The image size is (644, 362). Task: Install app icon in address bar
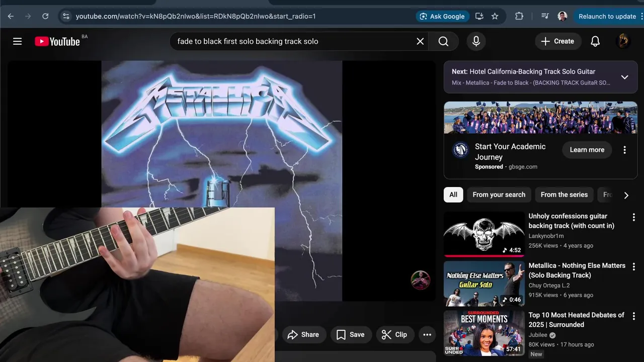(479, 16)
